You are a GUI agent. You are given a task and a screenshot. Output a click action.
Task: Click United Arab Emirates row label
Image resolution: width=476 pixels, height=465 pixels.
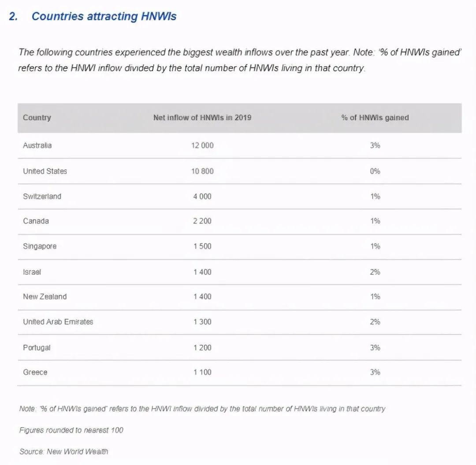pyautogui.click(x=58, y=322)
